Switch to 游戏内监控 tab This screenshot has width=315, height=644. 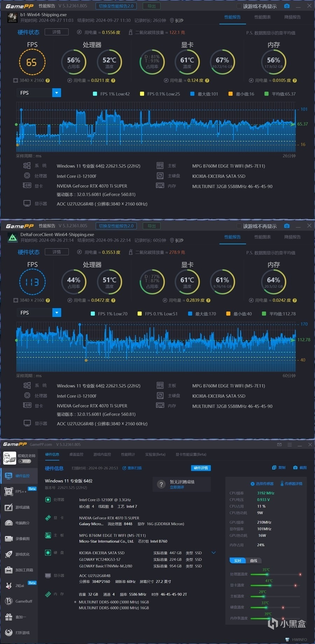[x=102, y=454]
